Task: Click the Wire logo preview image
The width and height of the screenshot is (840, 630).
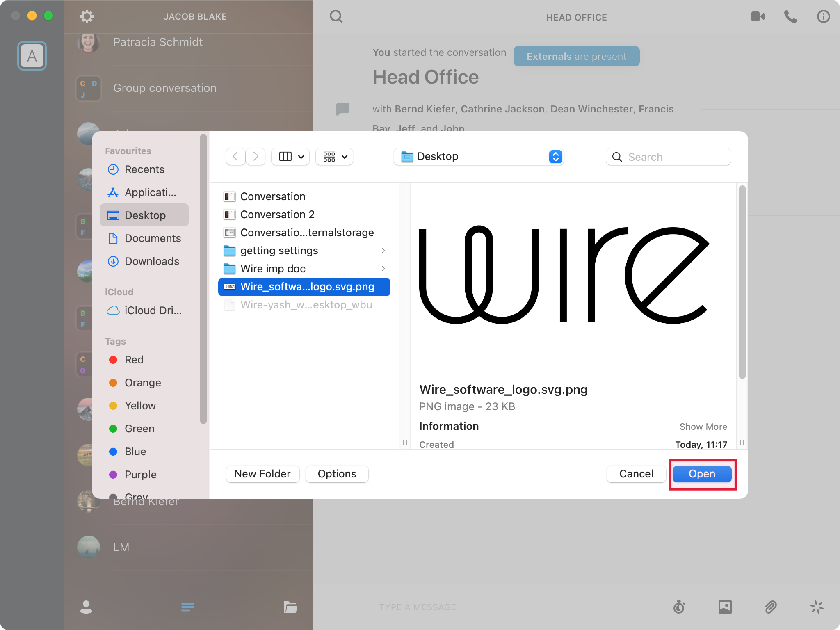Action: pos(564,274)
